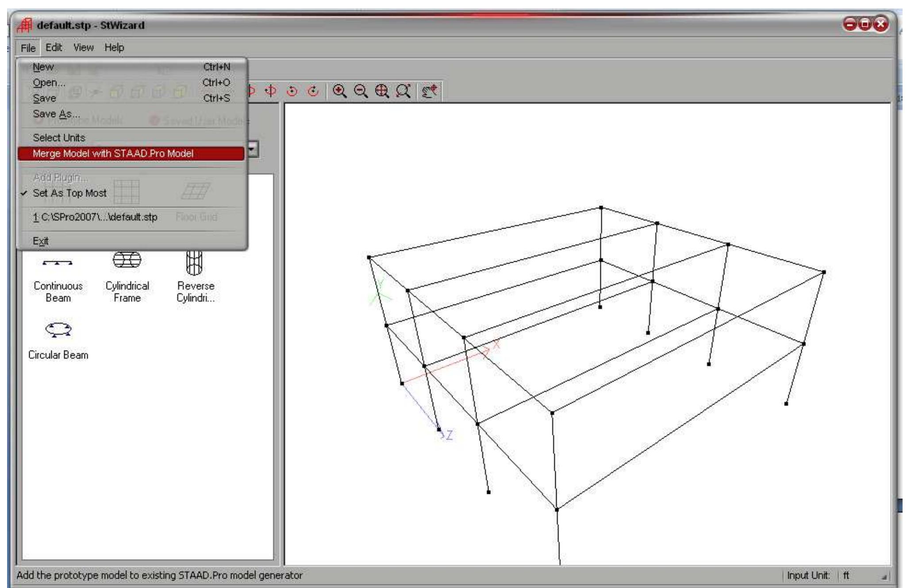
Task: Choose the Dynamic Zoom tool
Action: 402,92
